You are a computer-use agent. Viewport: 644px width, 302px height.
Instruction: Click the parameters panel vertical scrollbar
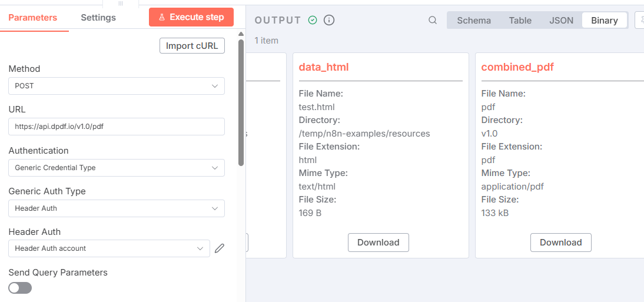pyautogui.click(x=241, y=100)
